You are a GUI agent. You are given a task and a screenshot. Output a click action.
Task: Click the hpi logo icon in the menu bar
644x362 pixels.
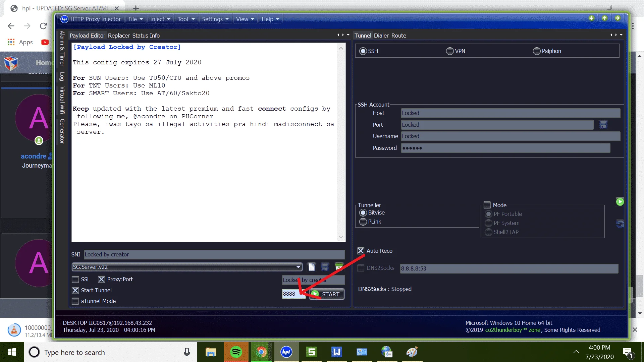[x=64, y=19]
